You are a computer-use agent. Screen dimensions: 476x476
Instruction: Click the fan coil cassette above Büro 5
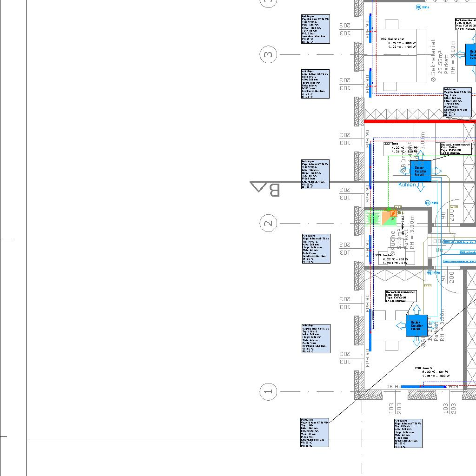[416, 325]
